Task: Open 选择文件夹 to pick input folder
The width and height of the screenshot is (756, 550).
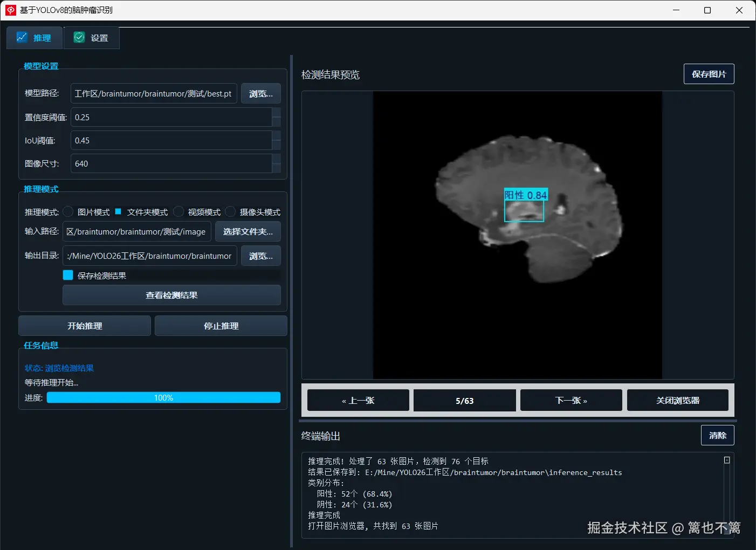Action: click(x=248, y=231)
